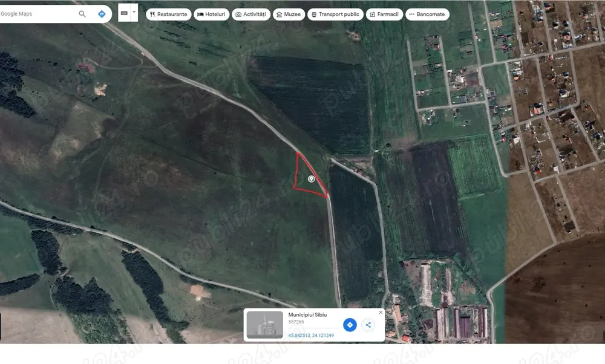This screenshot has height=364, width=605.
Task: Click the map layer rectangle button
Action: pos(124,13)
